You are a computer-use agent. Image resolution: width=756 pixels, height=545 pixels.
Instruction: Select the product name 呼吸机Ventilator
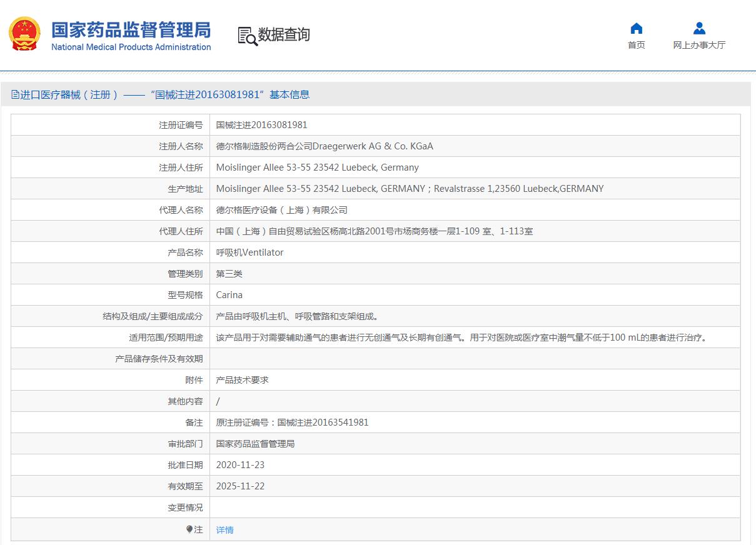(x=249, y=252)
